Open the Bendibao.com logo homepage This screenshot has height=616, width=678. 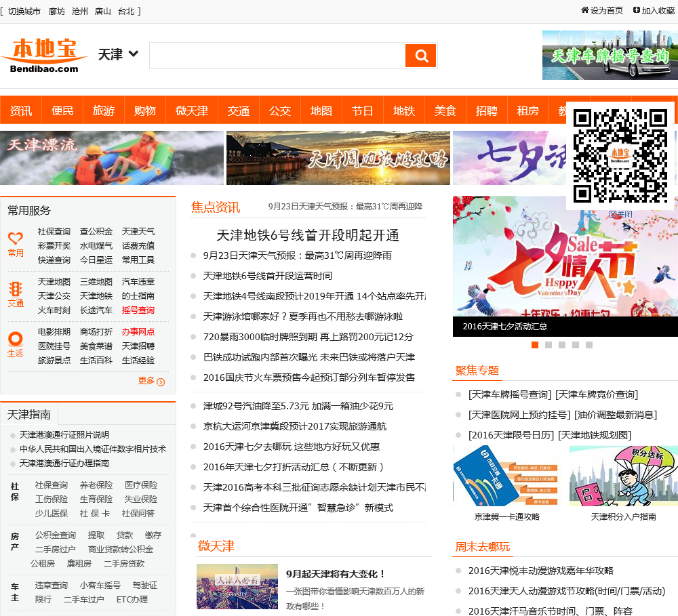pyautogui.click(x=44, y=56)
